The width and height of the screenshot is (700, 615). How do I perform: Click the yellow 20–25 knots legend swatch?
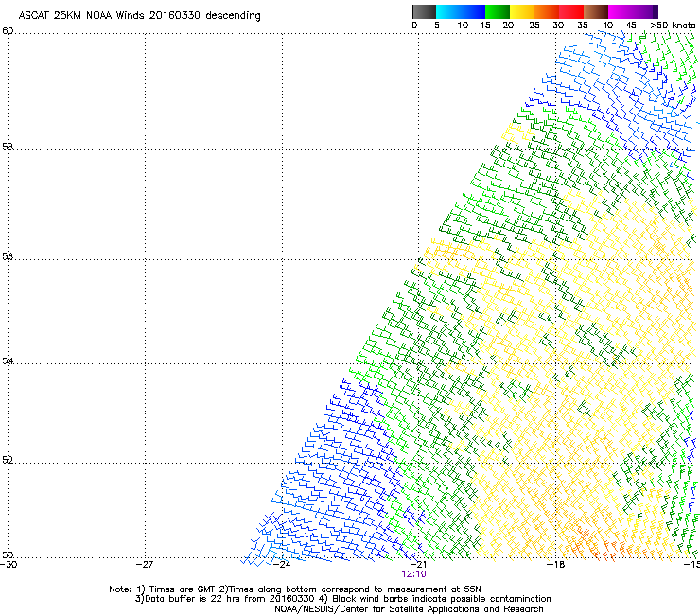click(522, 11)
